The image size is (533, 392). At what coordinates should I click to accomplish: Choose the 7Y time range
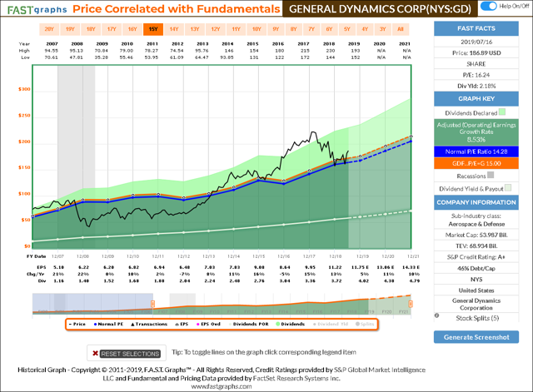311,29
